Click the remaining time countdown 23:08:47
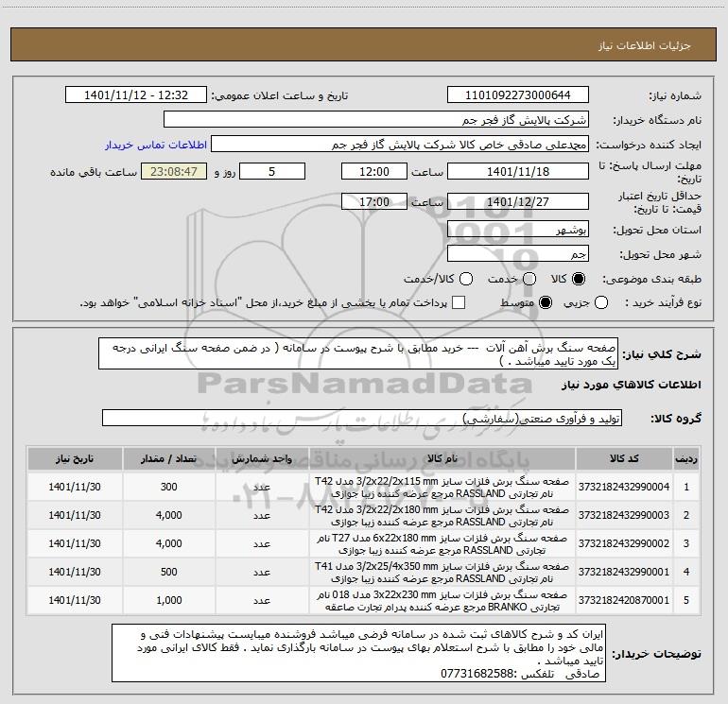 [x=174, y=172]
